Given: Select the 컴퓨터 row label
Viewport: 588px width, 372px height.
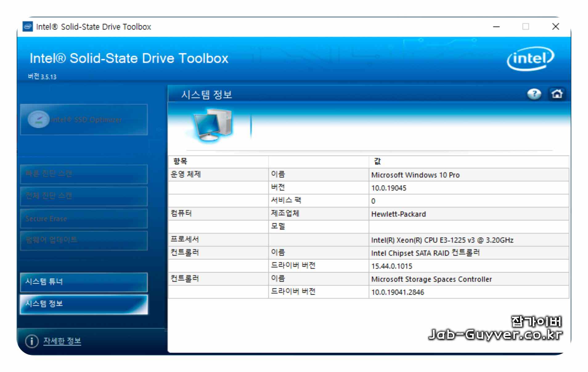Looking at the screenshot, I should [x=218, y=214].
